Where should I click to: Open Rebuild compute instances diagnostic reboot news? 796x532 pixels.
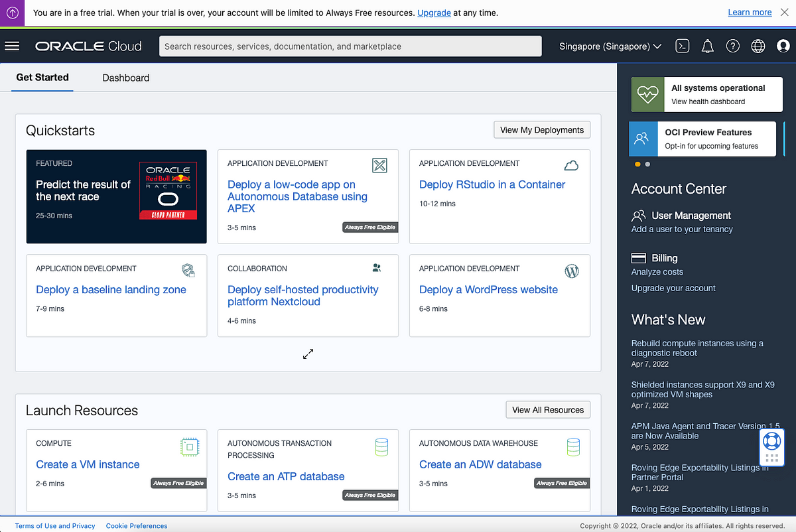697,348
